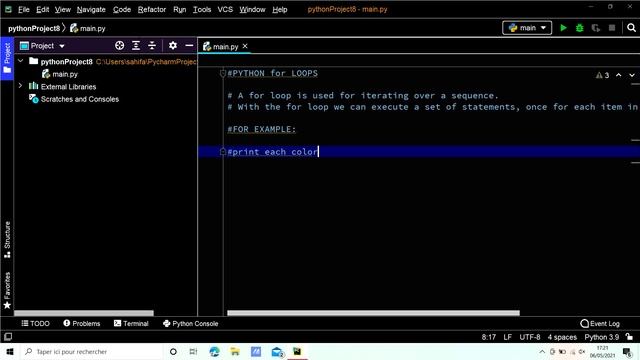Click the LF line separator indicator

click(x=507, y=337)
